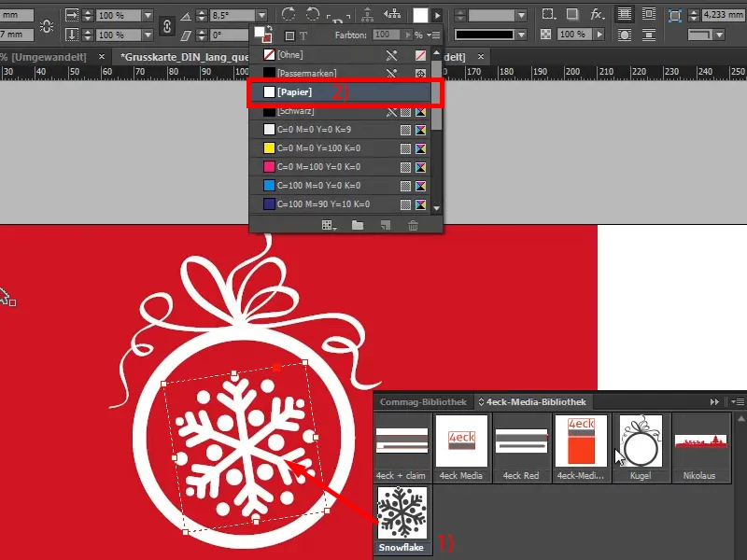The width and height of the screenshot is (747, 560).
Task: Click scroll up arrow in swatches list
Action: (437, 52)
